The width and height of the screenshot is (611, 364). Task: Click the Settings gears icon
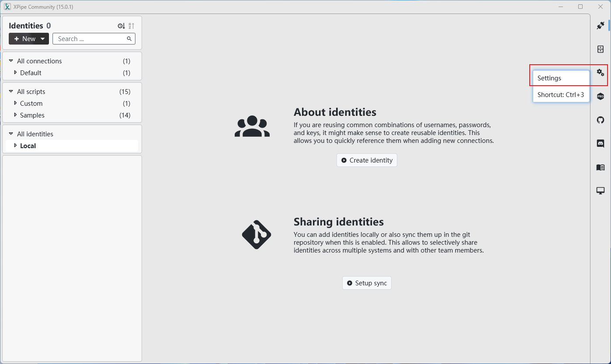coord(601,73)
